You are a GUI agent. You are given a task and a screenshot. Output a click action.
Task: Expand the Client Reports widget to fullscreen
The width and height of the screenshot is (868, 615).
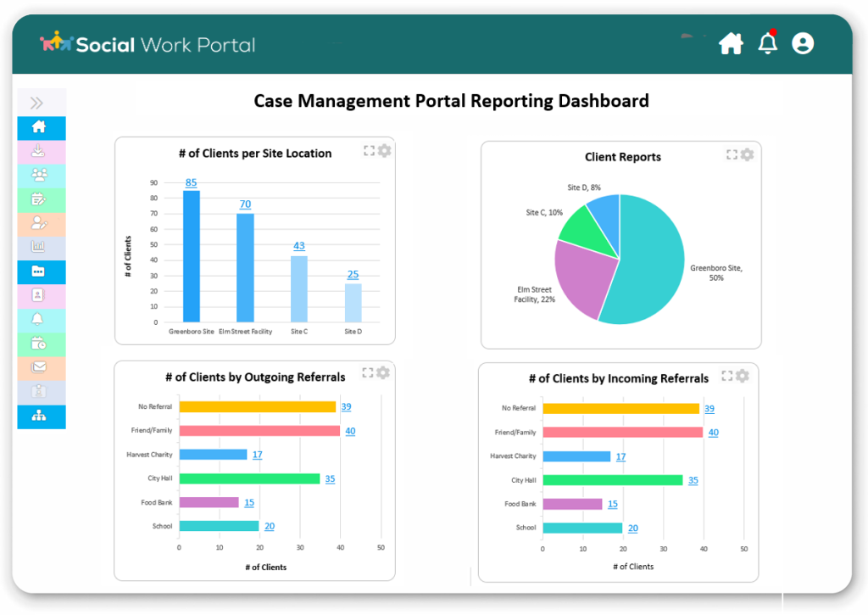(x=731, y=154)
